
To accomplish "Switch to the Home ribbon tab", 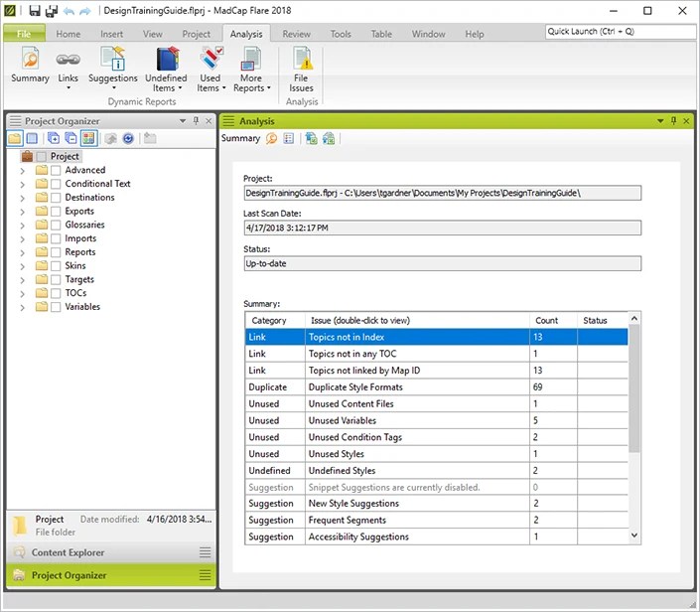I will point(69,34).
